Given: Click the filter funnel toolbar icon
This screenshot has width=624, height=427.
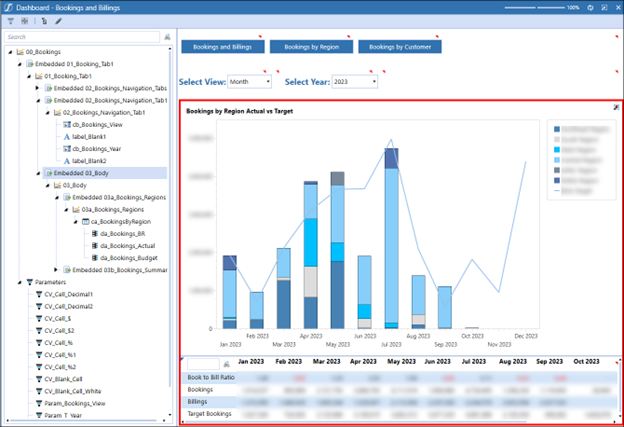Looking at the screenshot, I should [x=10, y=21].
